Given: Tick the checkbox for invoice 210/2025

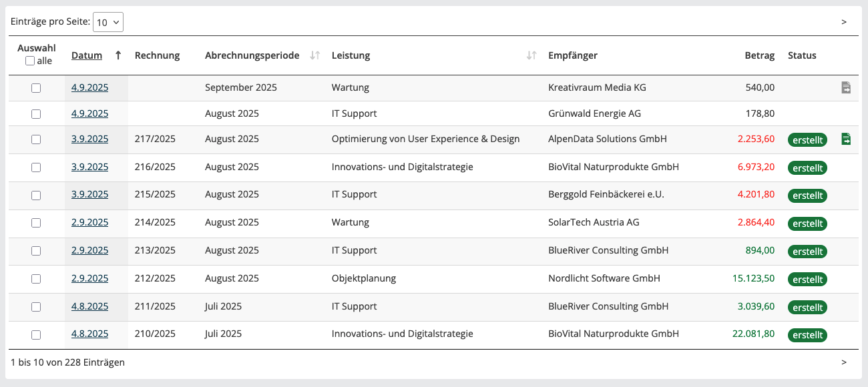Looking at the screenshot, I should point(36,335).
